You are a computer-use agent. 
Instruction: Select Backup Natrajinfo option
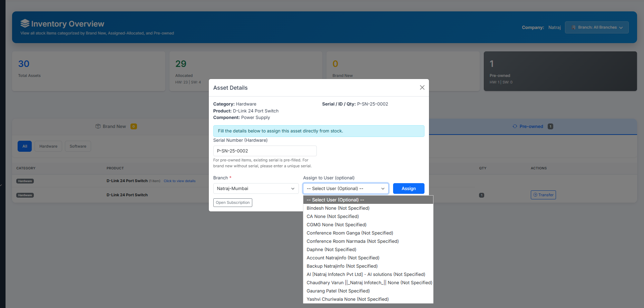click(368, 266)
